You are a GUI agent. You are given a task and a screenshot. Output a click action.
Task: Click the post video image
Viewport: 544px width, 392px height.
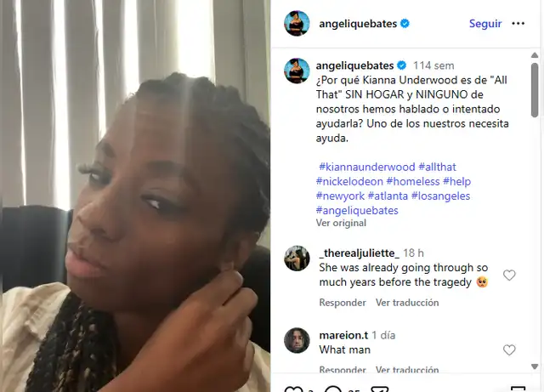pyautogui.click(x=136, y=196)
